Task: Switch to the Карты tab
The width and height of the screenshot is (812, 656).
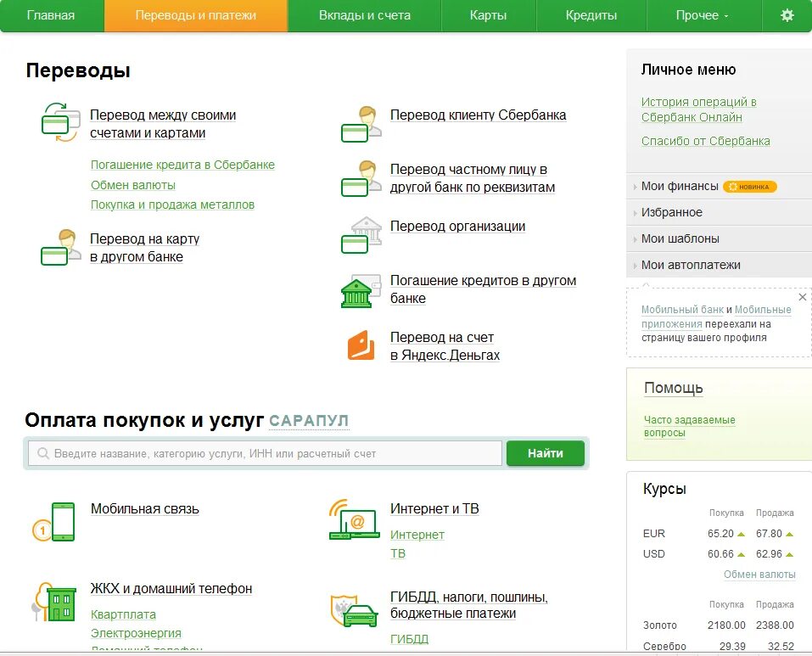Action: point(488,15)
